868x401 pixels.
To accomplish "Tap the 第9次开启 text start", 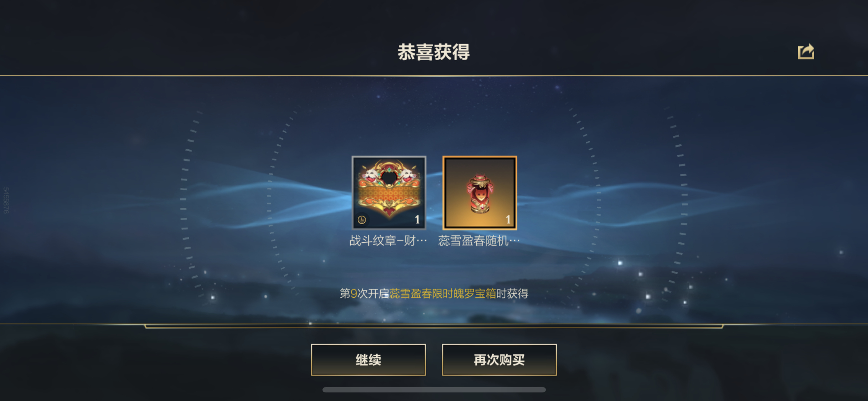I will pyautogui.click(x=364, y=294).
